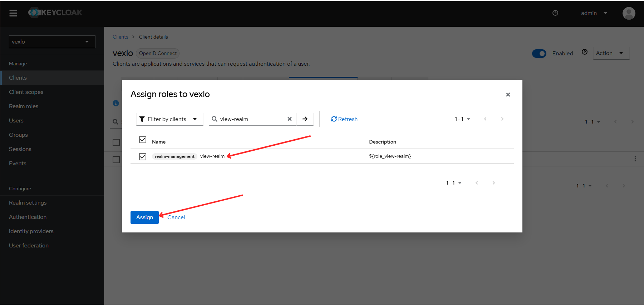Screen dimensions: 644x306
Task: Click the bottom previous page arrow in the dialog
Action: click(477, 183)
